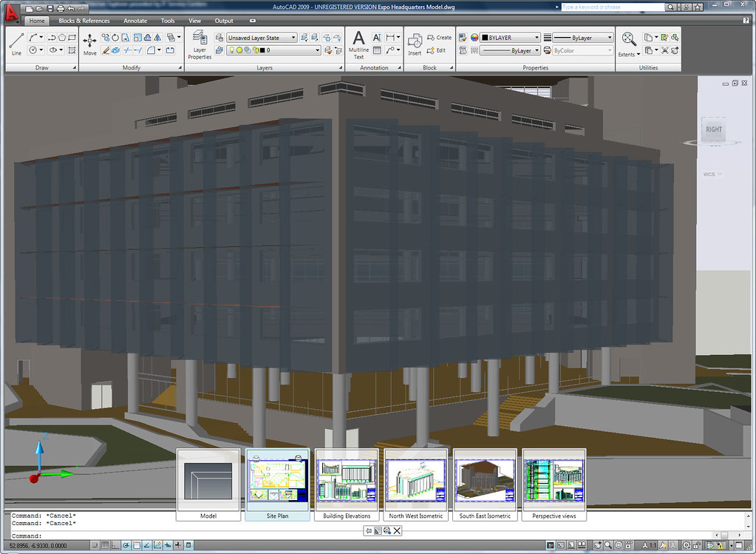Screen dimensions: 756x554
Task: Open the Fillet tool flyout arrow
Action: (x=159, y=50)
